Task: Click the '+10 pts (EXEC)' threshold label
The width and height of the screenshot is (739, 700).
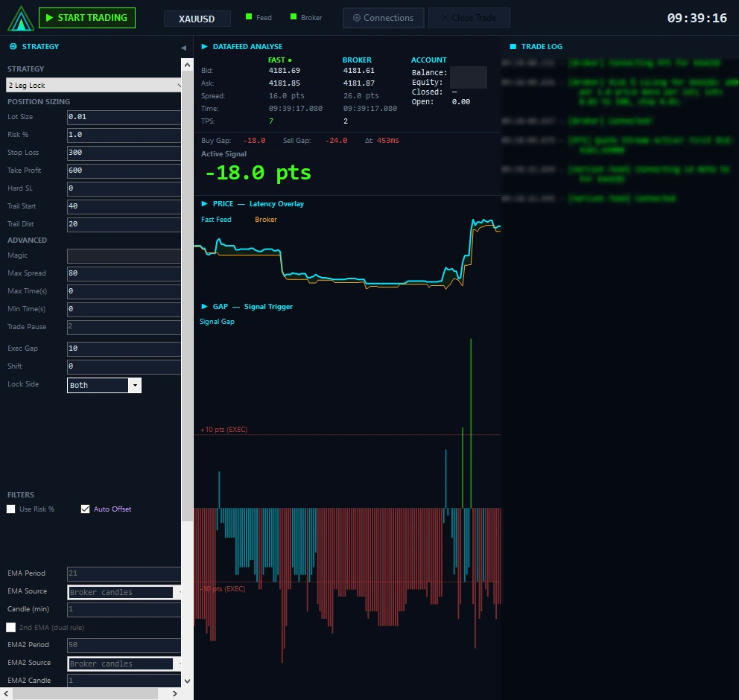Action: (224, 430)
